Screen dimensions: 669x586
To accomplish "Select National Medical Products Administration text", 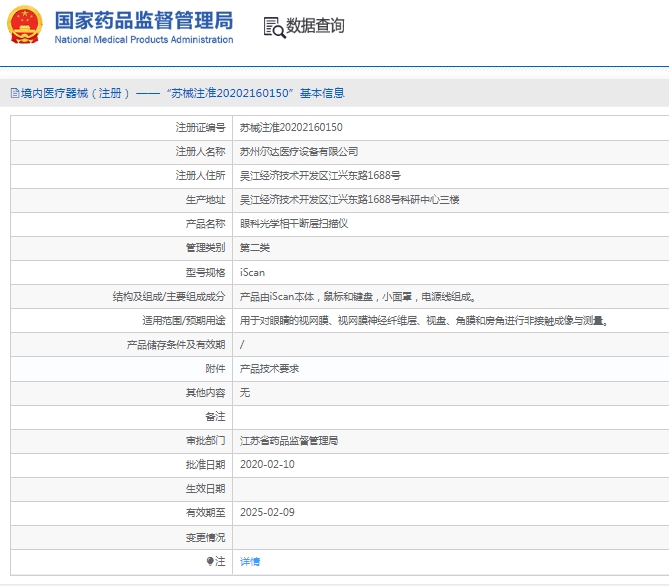I will [144, 40].
